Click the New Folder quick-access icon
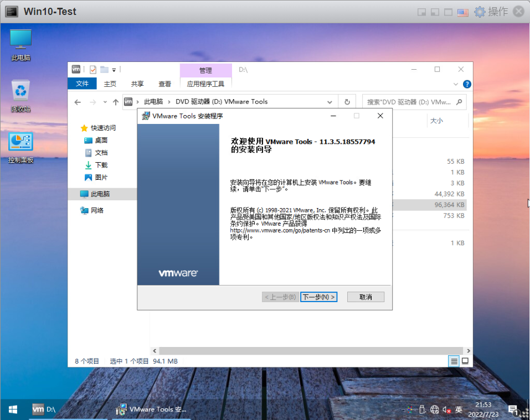530x420 pixels. click(x=104, y=70)
